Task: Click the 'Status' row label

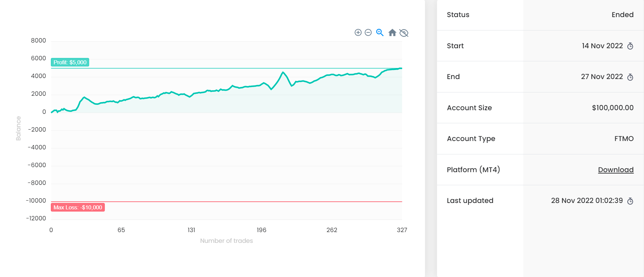Action: click(458, 15)
